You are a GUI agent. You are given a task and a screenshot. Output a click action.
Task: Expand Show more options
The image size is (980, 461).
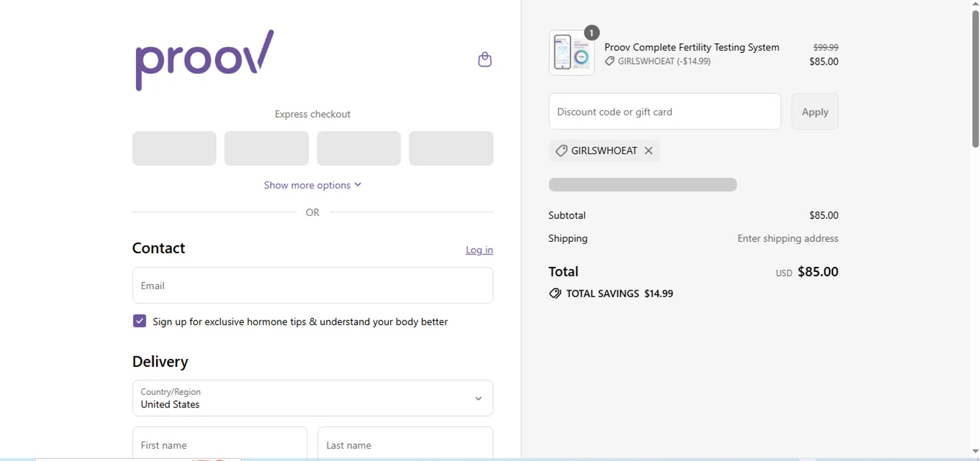point(312,185)
